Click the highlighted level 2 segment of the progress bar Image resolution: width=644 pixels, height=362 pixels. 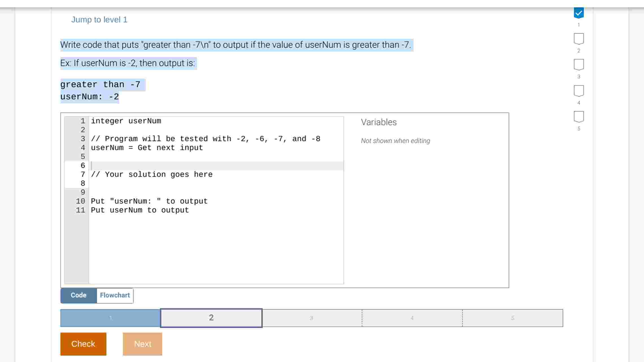pyautogui.click(x=211, y=318)
